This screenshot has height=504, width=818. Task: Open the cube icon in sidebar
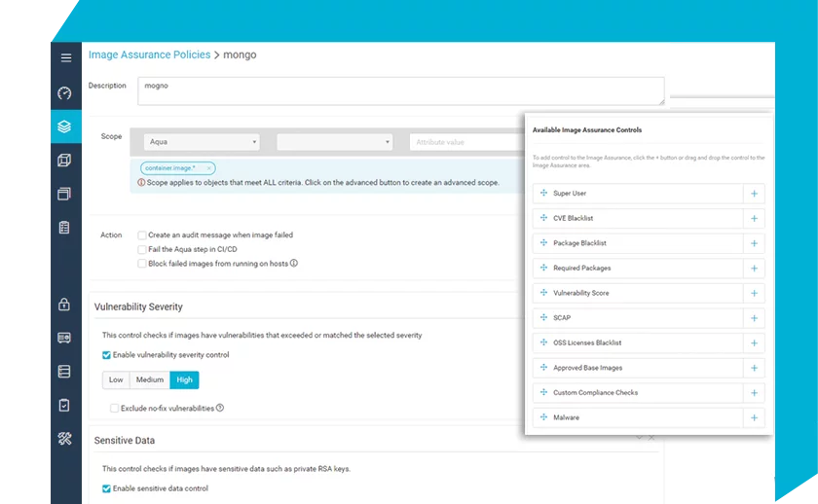pyautogui.click(x=64, y=160)
